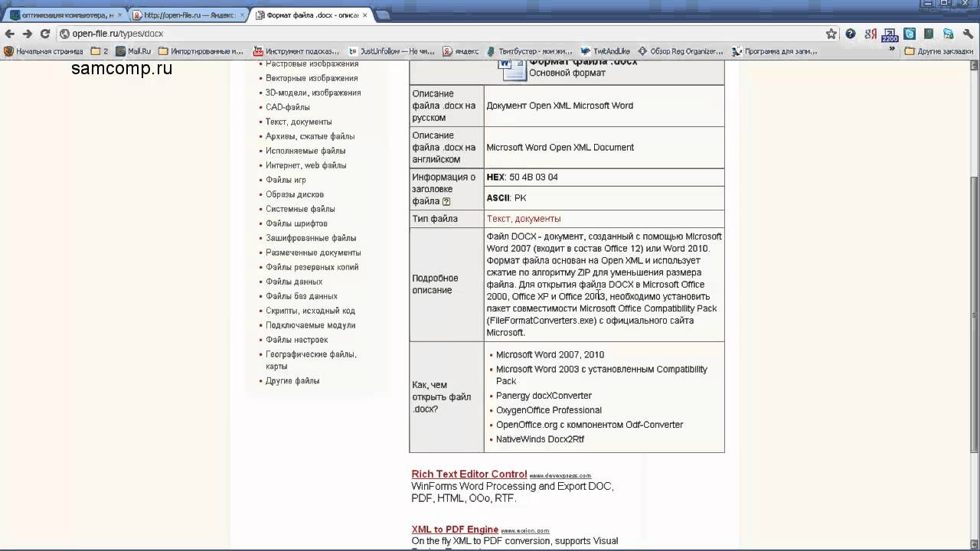Open the blue question-mark extension
The height and width of the screenshot is (551, 980).
click(851, 34)
